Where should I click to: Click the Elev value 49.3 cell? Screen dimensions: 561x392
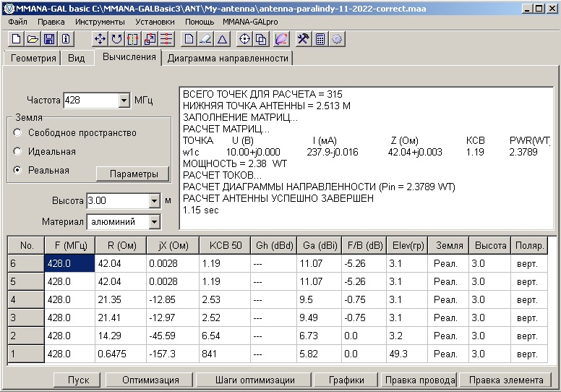point(407,354)
